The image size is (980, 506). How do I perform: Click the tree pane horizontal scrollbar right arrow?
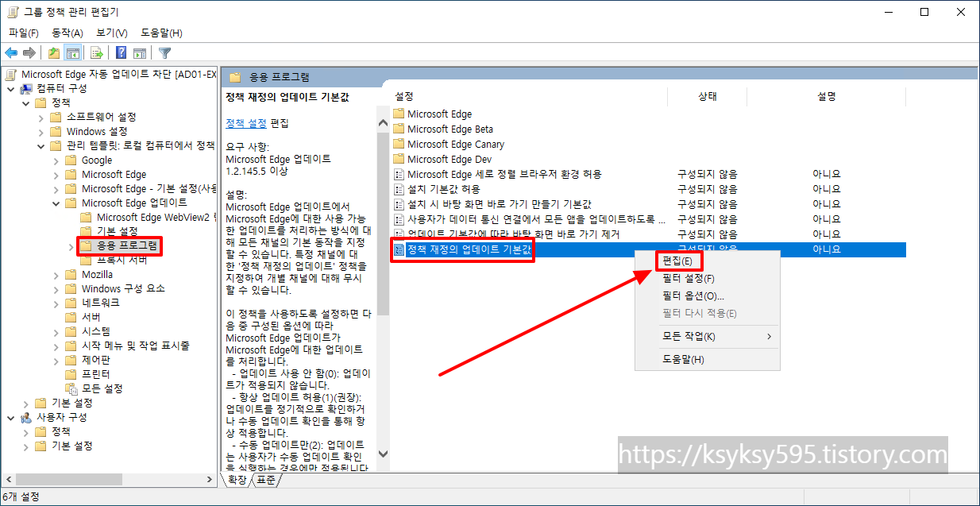[209, 478]
